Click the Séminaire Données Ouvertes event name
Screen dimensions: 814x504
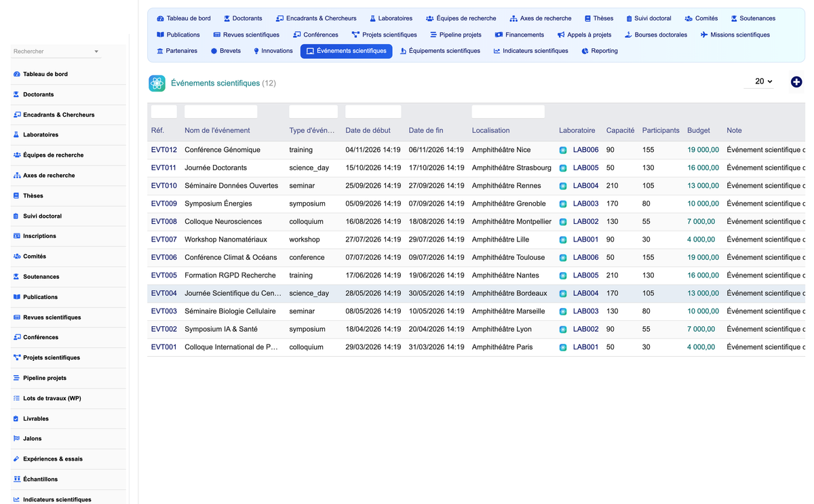click(231, 186)
